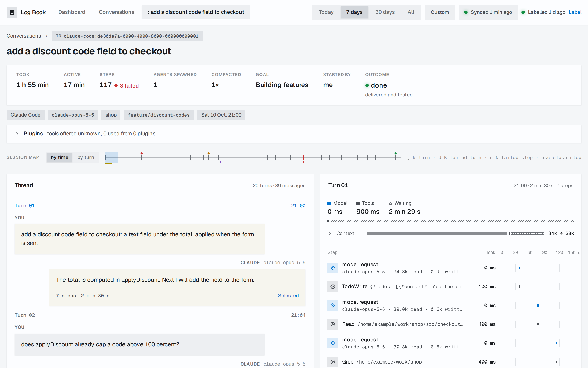This screenshot has height=368, width=588.
Task: Click the Custom date range button
Action: point(440,12)
